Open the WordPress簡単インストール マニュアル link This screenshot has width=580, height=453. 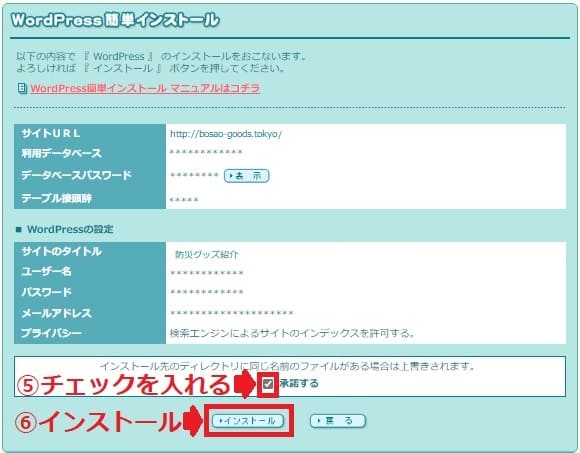coord(145,88)
